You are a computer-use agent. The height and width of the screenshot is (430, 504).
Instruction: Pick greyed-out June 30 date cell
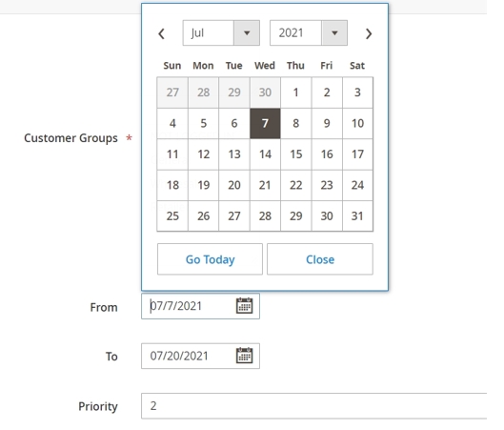tap(265, 92)
